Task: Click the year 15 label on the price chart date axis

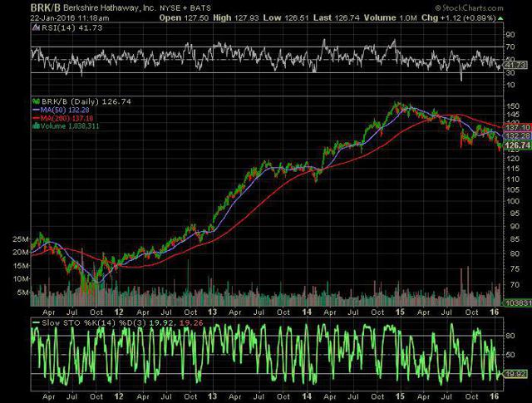Action: pos(400,312)
